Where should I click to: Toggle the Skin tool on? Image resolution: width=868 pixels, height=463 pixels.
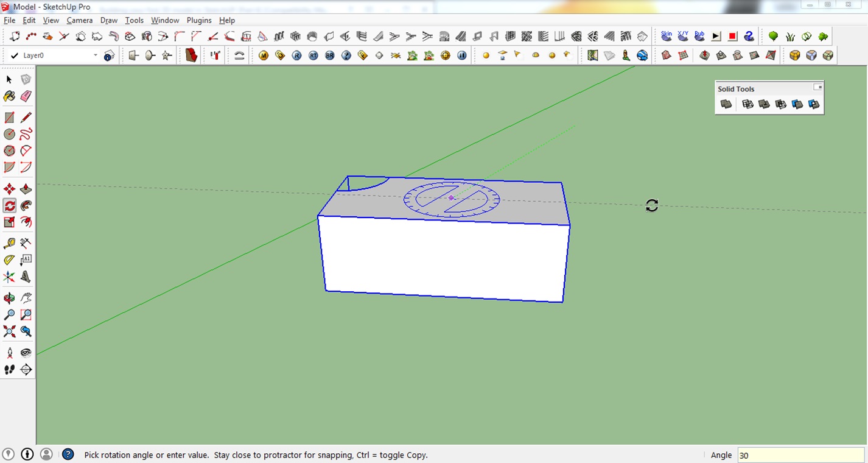click(665, 36)
